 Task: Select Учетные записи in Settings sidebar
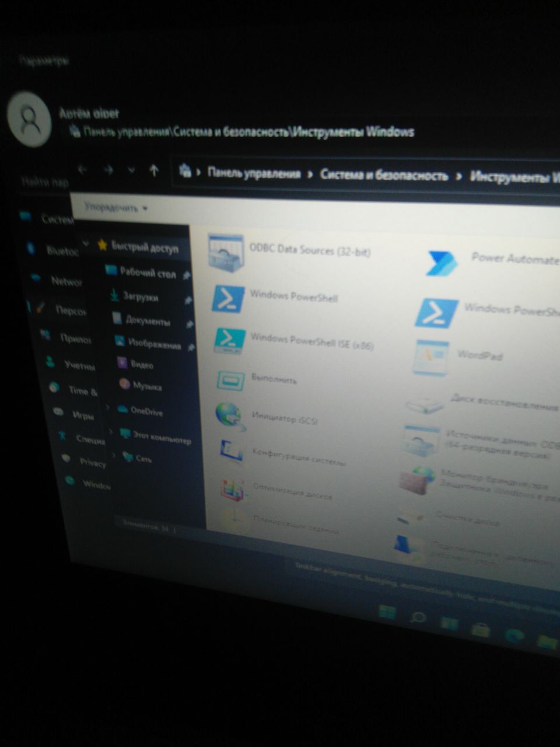pyautogui.click(x=70, y=364)
